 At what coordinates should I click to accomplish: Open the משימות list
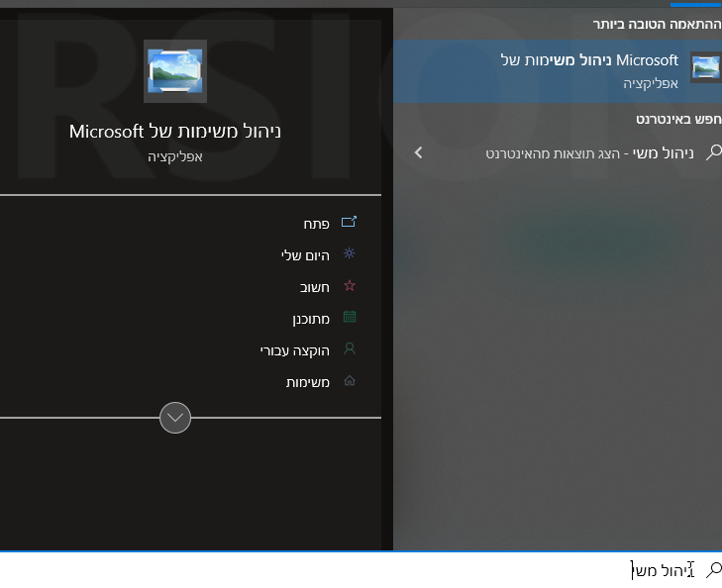coord(308,382)
